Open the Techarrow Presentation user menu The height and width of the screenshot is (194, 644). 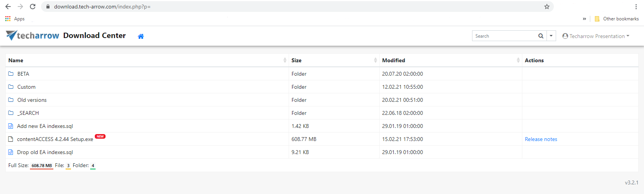pyautogui.click(x=596, y=36)
